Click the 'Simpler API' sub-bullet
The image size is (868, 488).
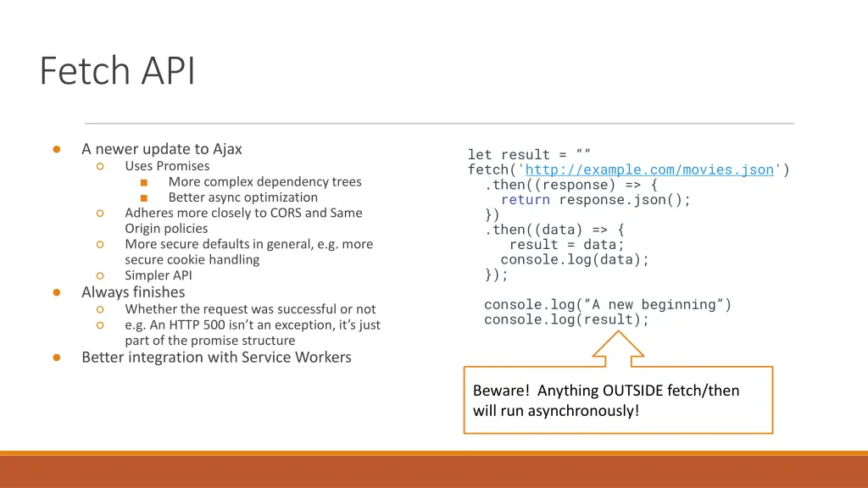click(159, 275)
